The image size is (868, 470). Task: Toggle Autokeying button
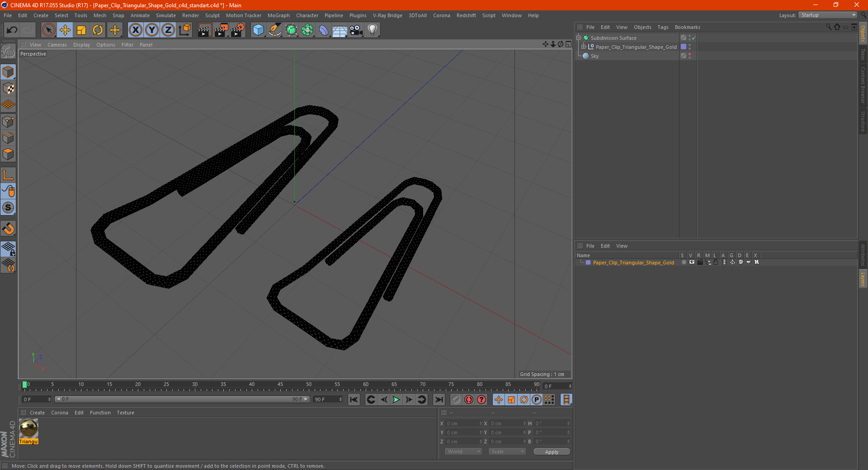click(469, 399)
